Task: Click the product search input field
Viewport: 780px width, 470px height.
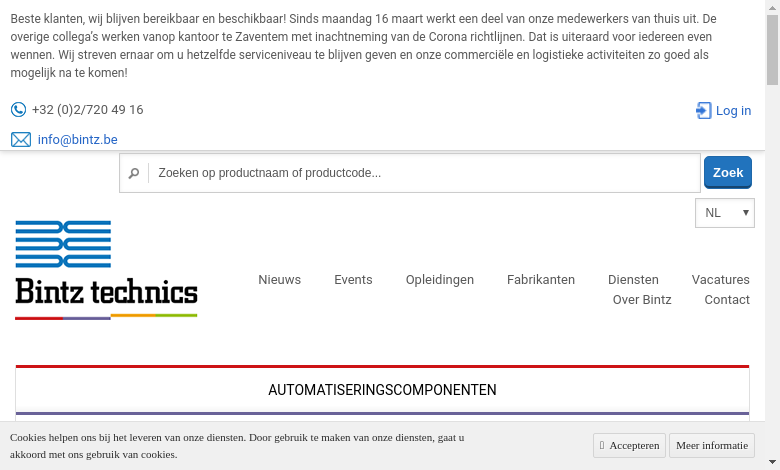Action: point(424,173)
